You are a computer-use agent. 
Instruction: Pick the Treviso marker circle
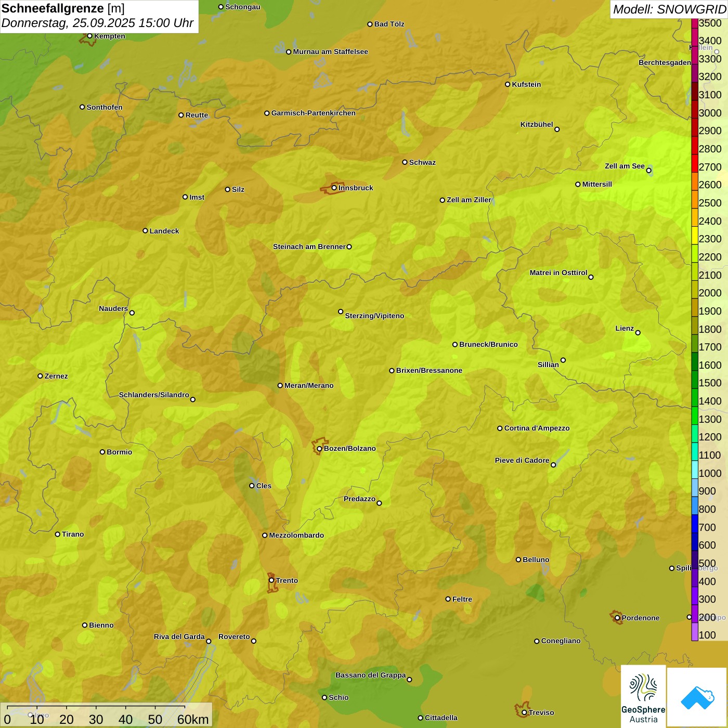pyautogui.click(x=524, y=712)
